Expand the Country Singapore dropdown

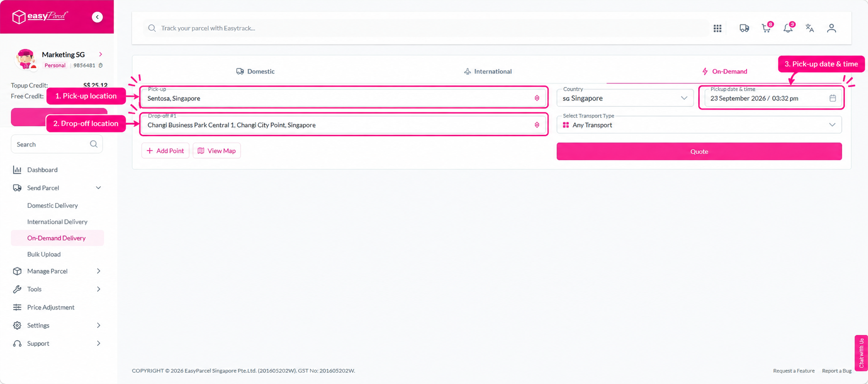(x=625, y=98)
